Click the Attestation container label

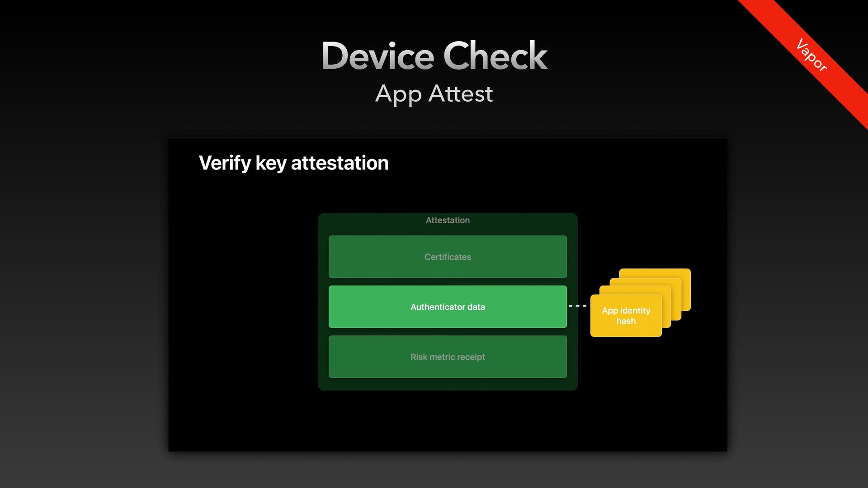pyautogui.click(x=448, y=220)
